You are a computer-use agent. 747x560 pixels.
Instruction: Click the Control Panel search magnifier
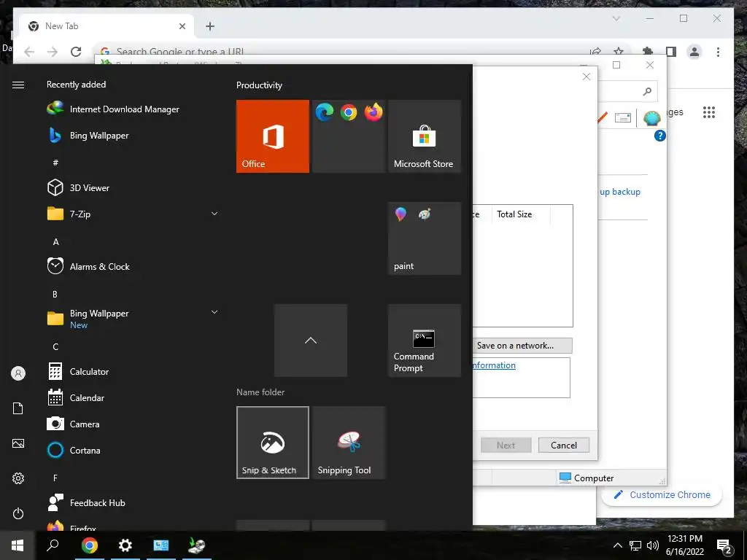pos(647,91)
